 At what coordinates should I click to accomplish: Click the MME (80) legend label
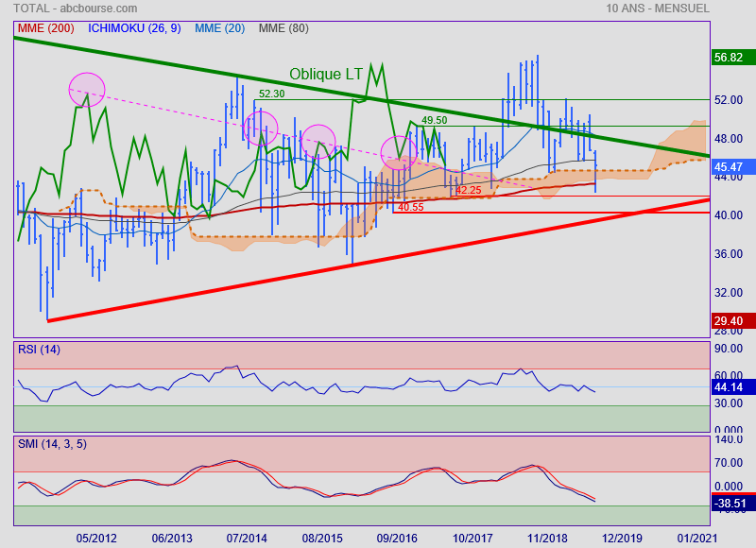(x=283, y=28)
